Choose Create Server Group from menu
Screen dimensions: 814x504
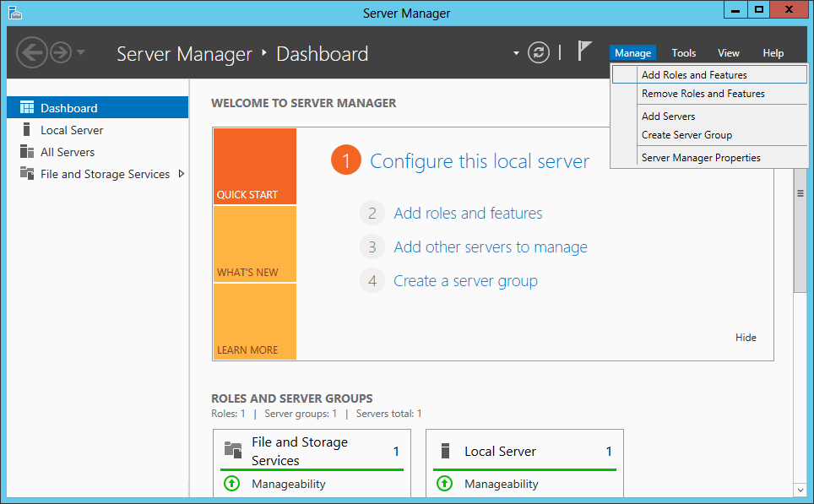[x=709, y=135]
